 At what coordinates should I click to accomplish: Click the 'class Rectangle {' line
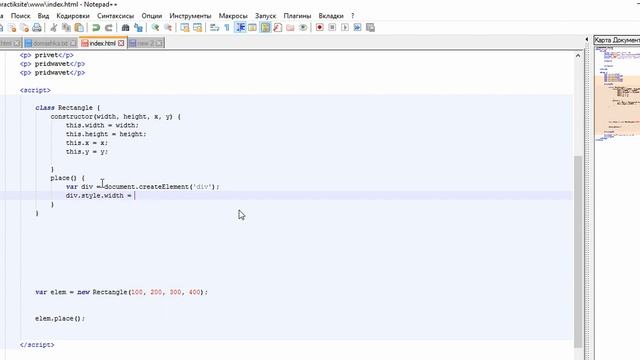68,108
